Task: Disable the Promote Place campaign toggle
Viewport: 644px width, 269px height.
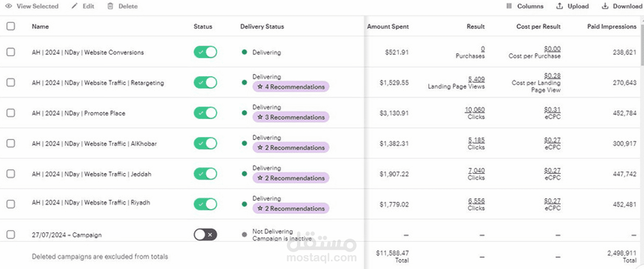Action: (206, 113)
